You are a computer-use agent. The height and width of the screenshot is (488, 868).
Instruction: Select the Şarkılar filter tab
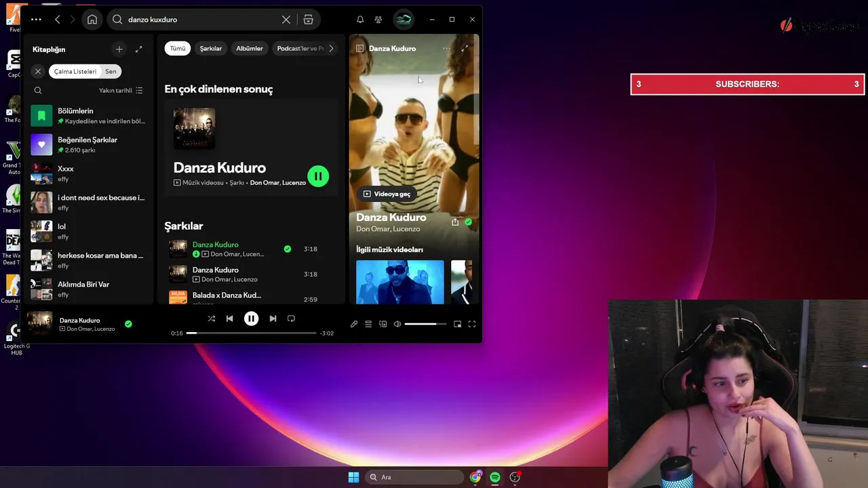[x=211, y=49]
